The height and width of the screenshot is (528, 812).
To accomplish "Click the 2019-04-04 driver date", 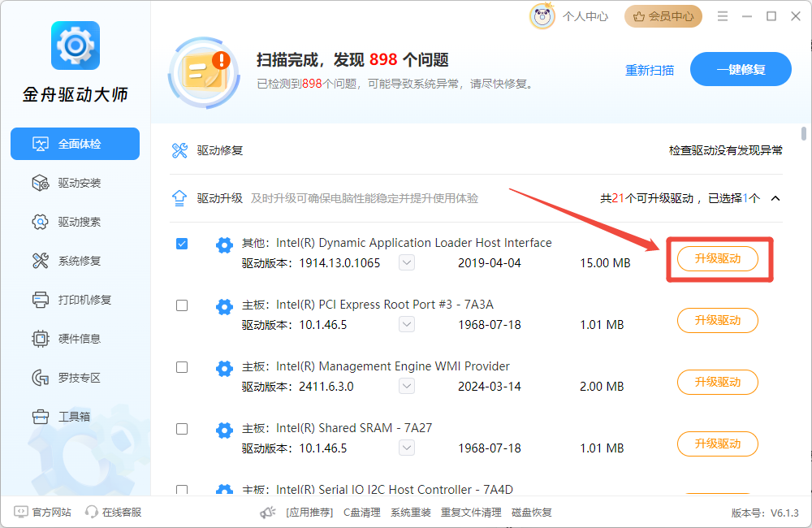I will tap(490, 262).
